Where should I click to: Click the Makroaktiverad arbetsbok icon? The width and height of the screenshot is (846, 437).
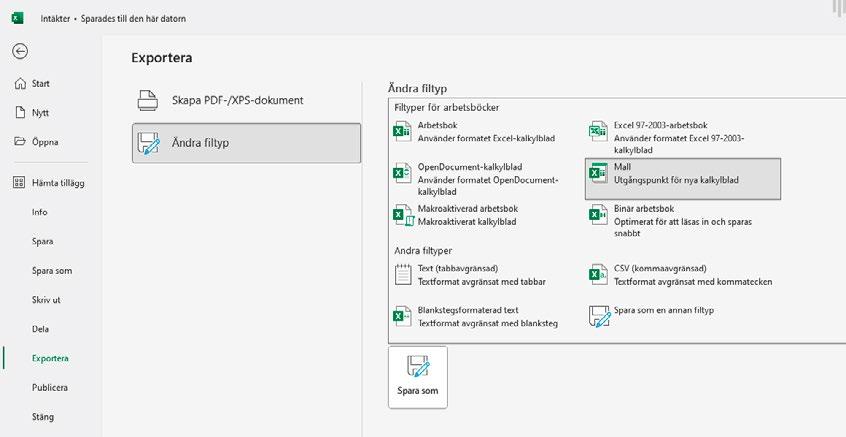pyautogui.click(x=403, y=215)
